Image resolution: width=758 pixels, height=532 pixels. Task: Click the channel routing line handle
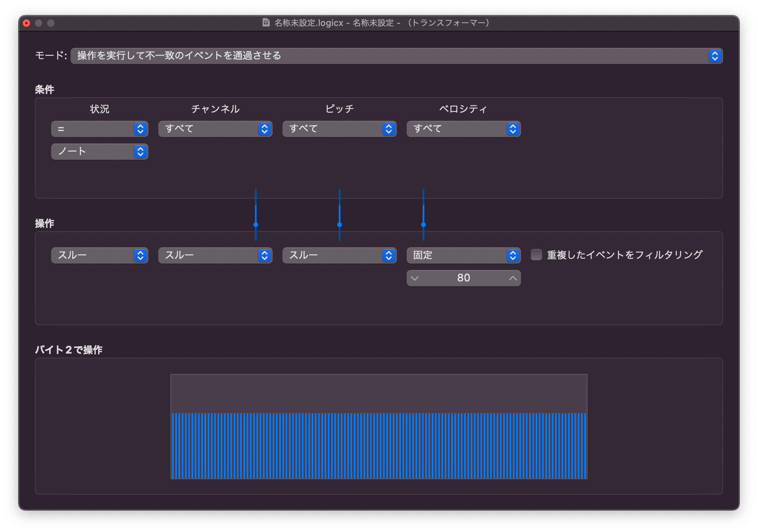point(256,225)
